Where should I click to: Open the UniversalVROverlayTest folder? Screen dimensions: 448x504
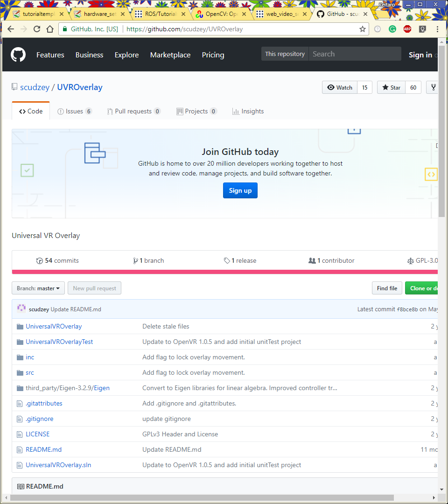click(59, 342)
